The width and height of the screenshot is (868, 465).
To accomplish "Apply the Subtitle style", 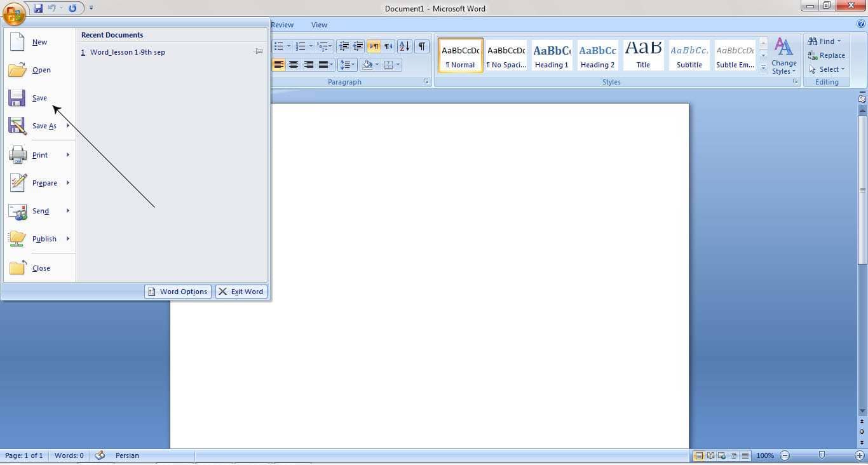I will (689, 55).
